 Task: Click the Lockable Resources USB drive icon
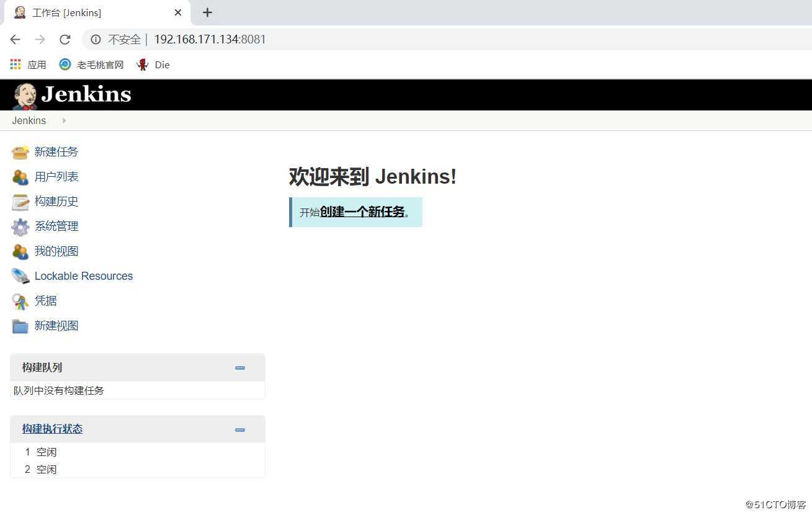coord(20,276)
